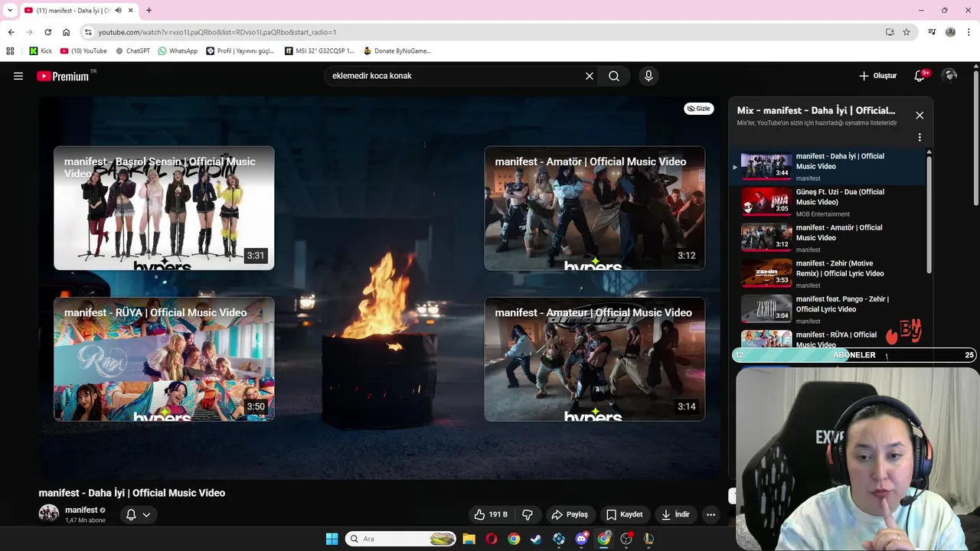
Task: Open YouTube account avatar menu
Action: pos(950,76)
